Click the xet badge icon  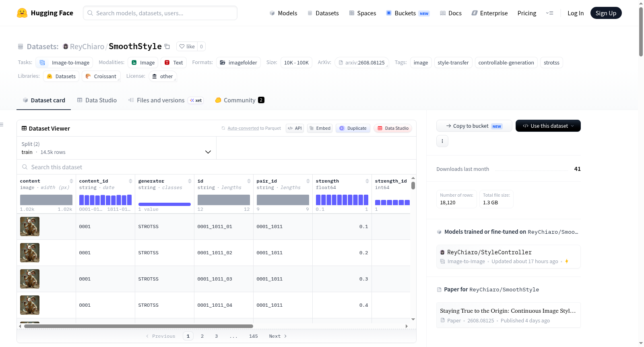[196, 100]
